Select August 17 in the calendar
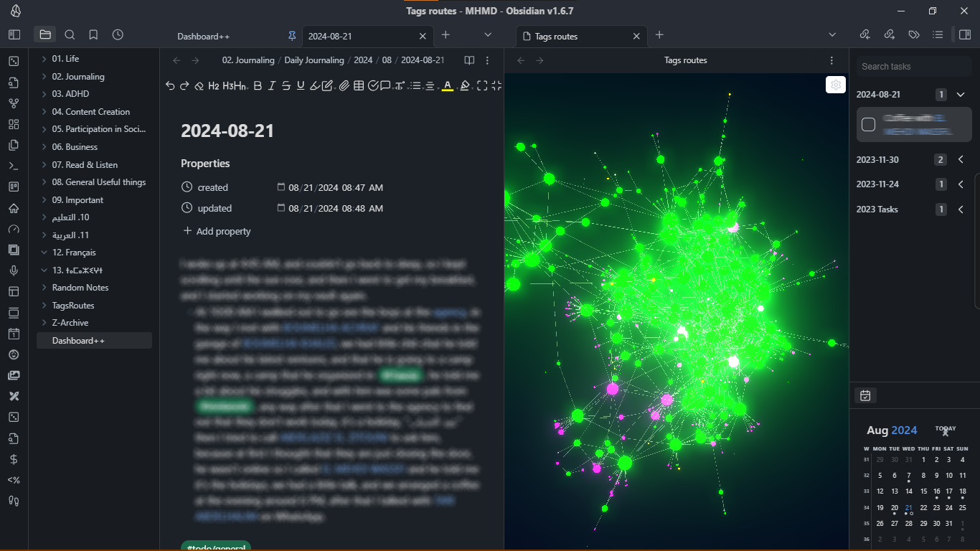980x551 pixels. tap(949, 491)
